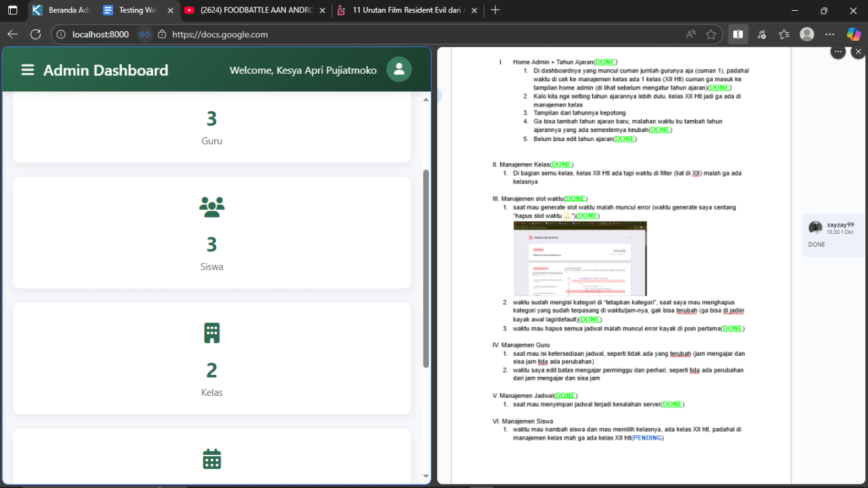Click the dashboard vertical scrollbar thumb
The height and width of the screenshot is (488, 868).
click(426, 268)
